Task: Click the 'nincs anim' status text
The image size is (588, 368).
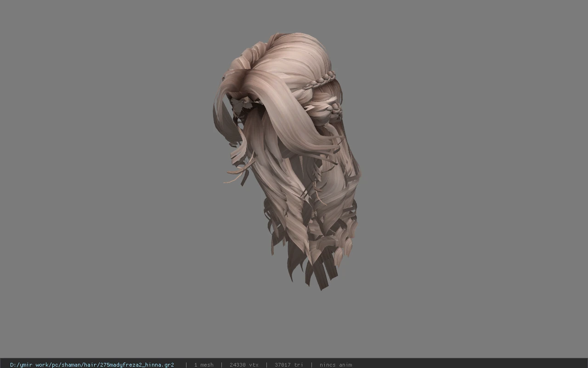Action: (336, 365)
